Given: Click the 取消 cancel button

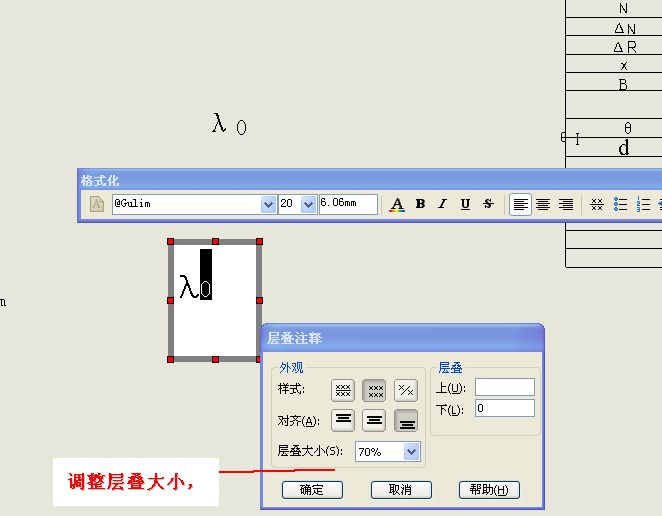Looking at the screenshot, I should tap(401, 490).
